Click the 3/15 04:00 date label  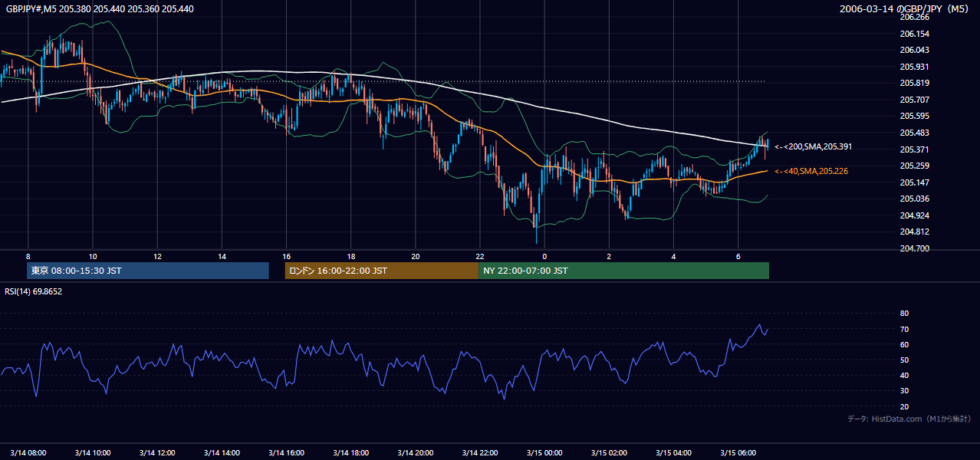[x=673, y=452]
